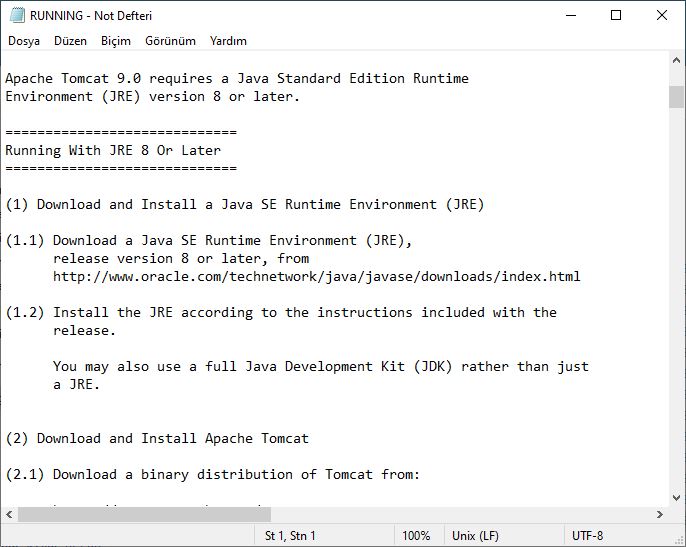Maximize the Not Defteri window

(x=616, y=15)
